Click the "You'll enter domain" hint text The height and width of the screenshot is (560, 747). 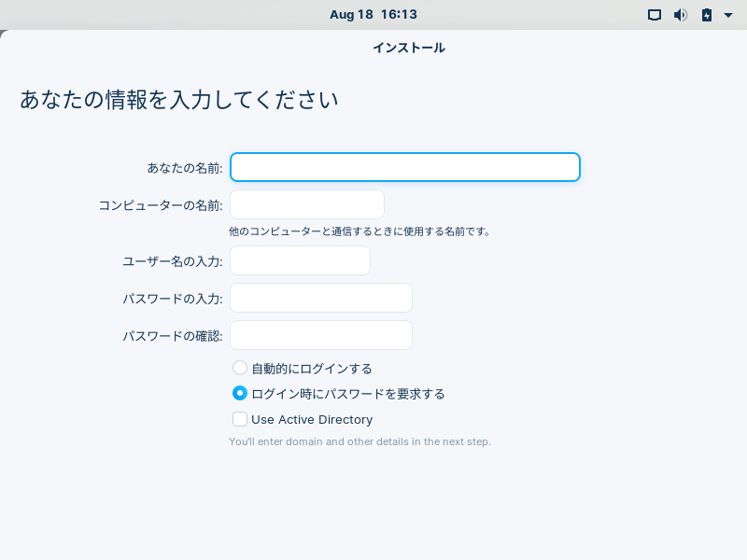(359, 441)
